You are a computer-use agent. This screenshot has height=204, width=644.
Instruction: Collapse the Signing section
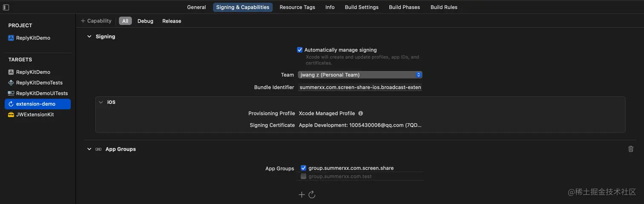(89, 37)
